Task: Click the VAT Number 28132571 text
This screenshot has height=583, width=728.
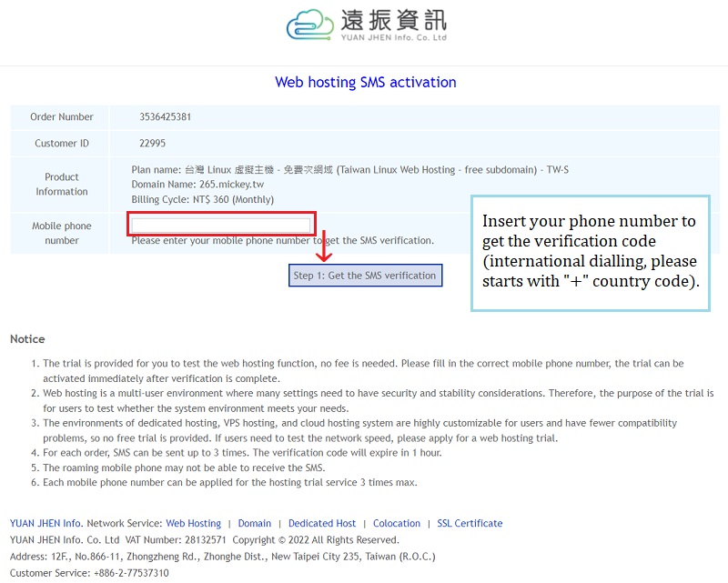Action: [176, 540]
